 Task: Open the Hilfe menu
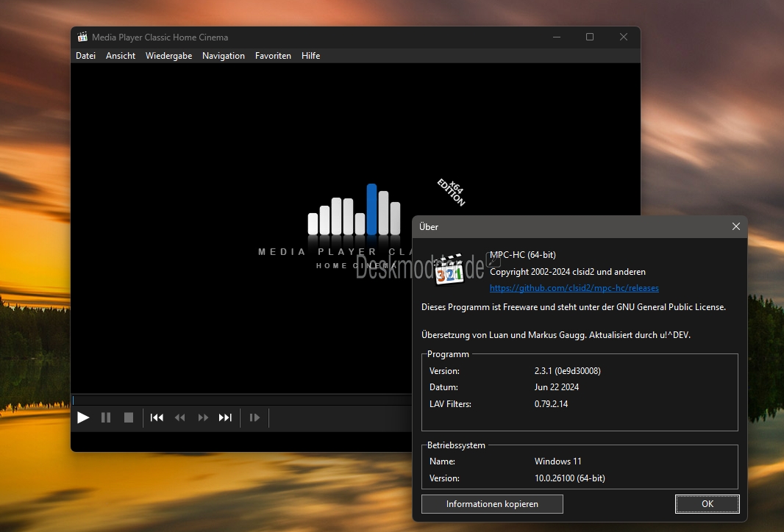tap(310, 56)
